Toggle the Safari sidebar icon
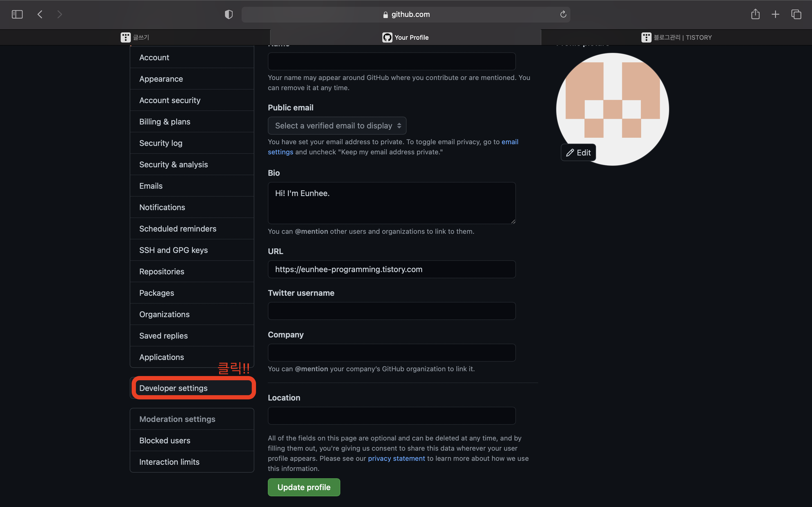 [x=17, y=14]
